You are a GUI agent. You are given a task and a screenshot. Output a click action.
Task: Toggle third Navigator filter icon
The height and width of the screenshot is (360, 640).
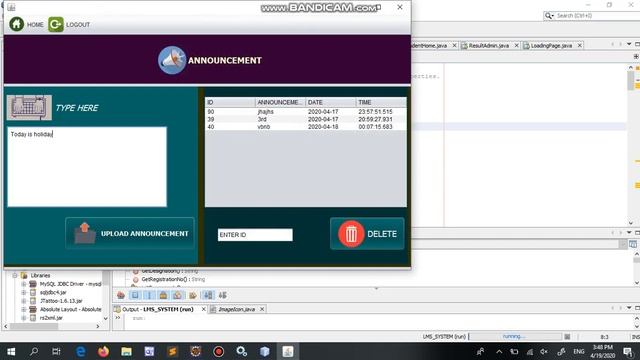149,295
